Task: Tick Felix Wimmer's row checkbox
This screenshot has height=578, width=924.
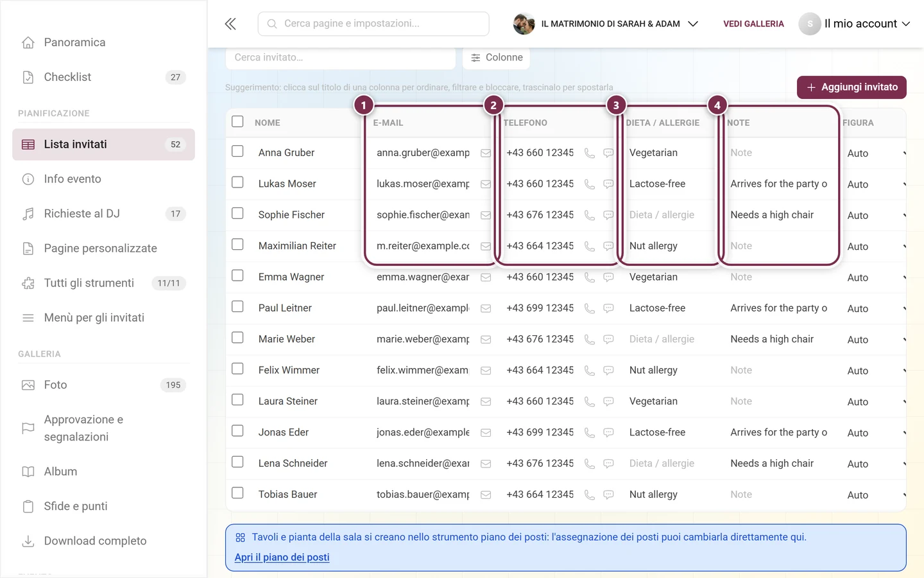Action: [237, 369]
